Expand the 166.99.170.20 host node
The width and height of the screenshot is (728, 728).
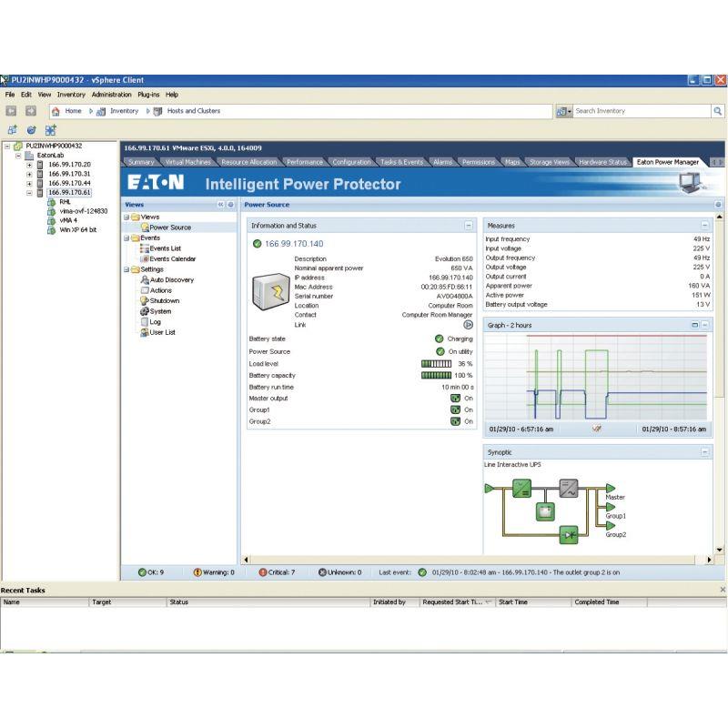coord(30,165)
